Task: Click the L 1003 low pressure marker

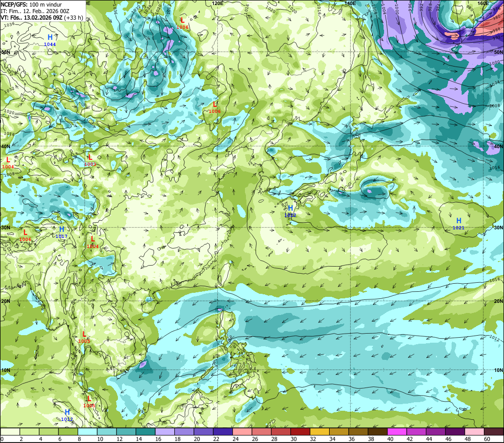Action: click(90, 160)
